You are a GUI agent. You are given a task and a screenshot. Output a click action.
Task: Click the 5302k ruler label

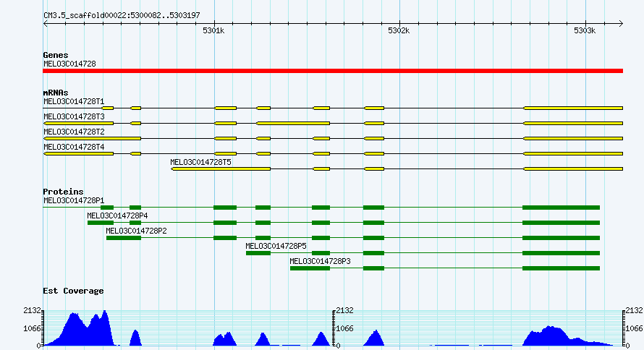(399, 31)
